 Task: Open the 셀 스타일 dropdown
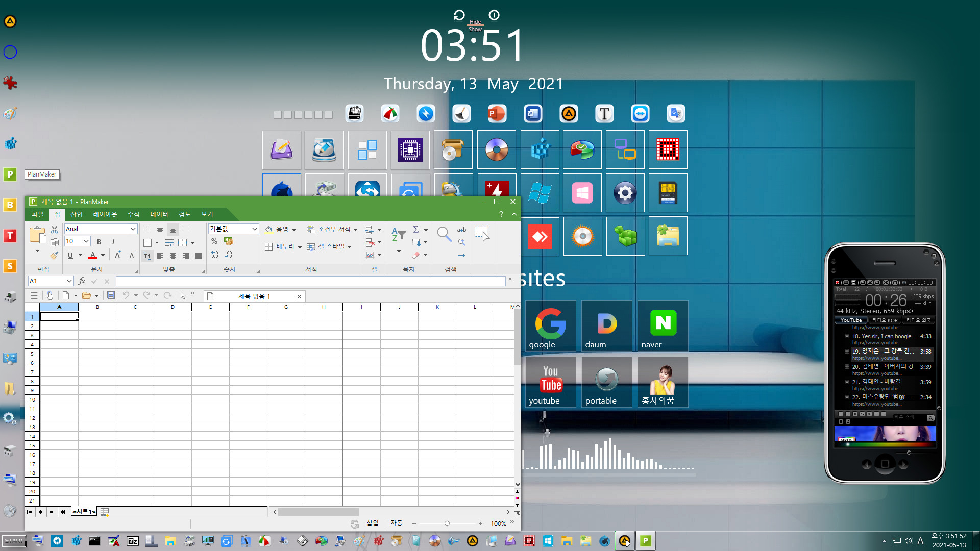[x=329, y=247]
